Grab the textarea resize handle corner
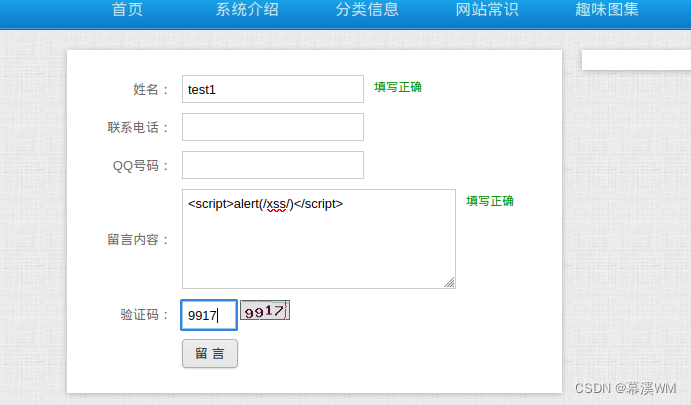The image size is (691, 405). (x=450, y=283)
